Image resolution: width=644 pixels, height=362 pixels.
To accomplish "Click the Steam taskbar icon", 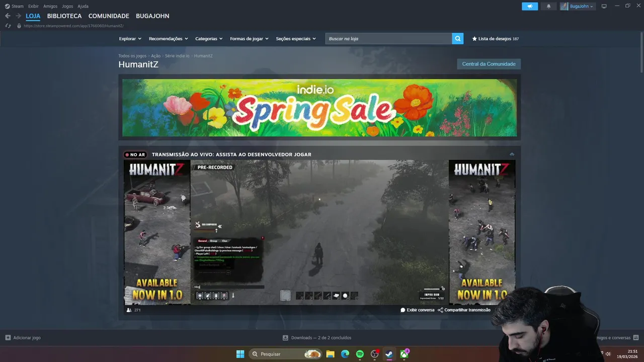I will [x=389, y=354].
